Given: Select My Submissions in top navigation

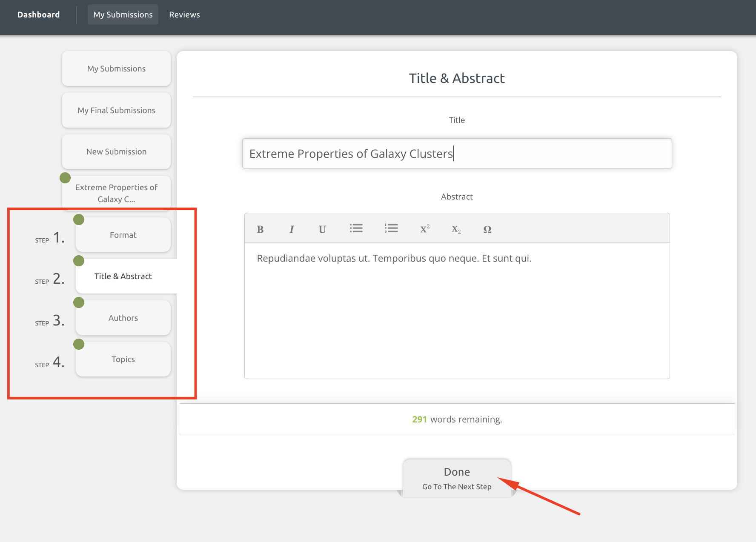Looking at the screenshot, I should (x=123, y=14).
